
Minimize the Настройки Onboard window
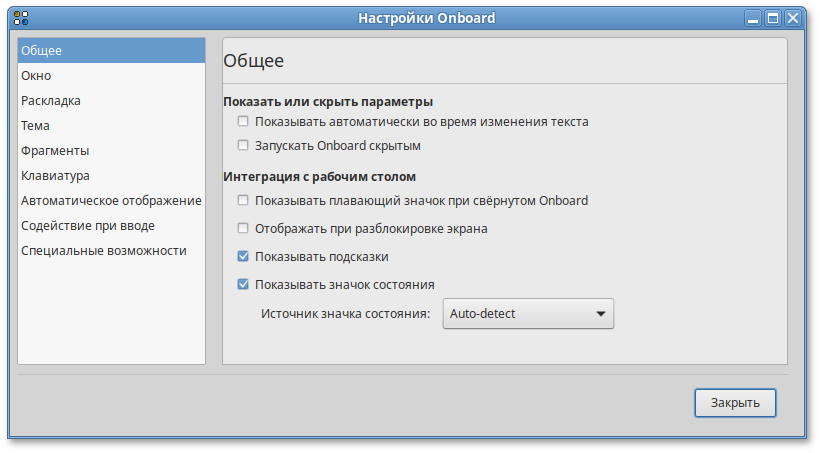[x=753, y=19]
